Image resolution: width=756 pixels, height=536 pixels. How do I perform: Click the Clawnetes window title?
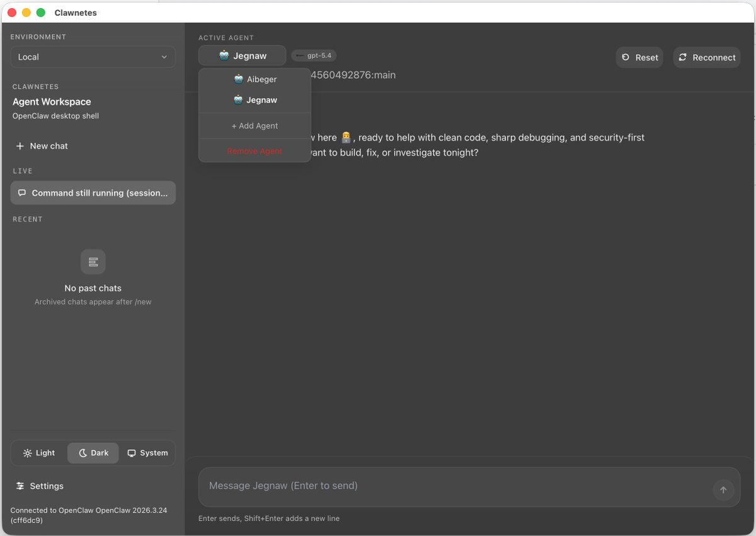[76, 13]
